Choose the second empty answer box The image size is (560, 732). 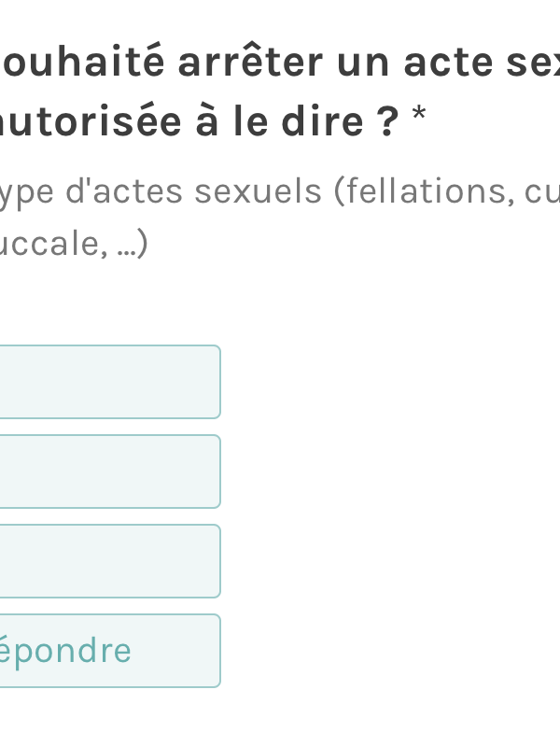(107, 472)
